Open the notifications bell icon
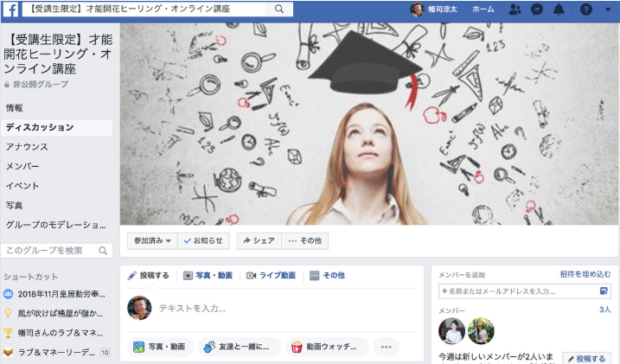The width and height of the screenshot is (620, 364). (559, 10)
